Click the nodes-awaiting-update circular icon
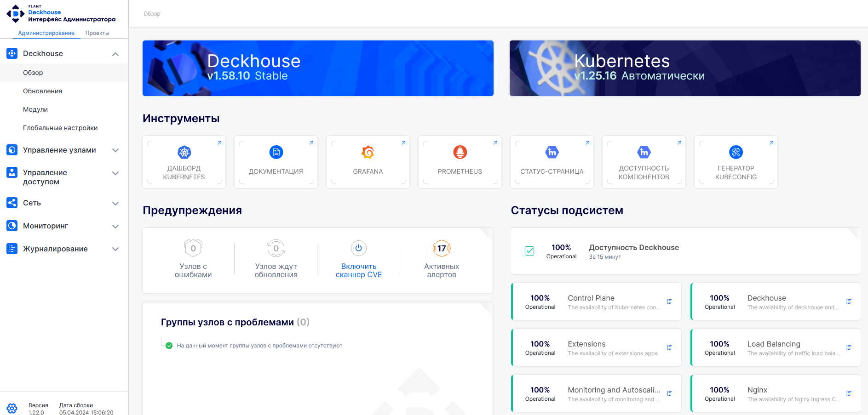This screenshot has height=415, width=868. pos(276,248)
